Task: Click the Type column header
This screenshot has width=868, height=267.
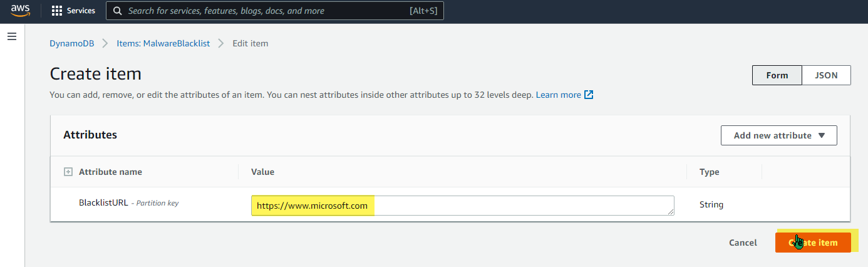Action: coord(709,172)
